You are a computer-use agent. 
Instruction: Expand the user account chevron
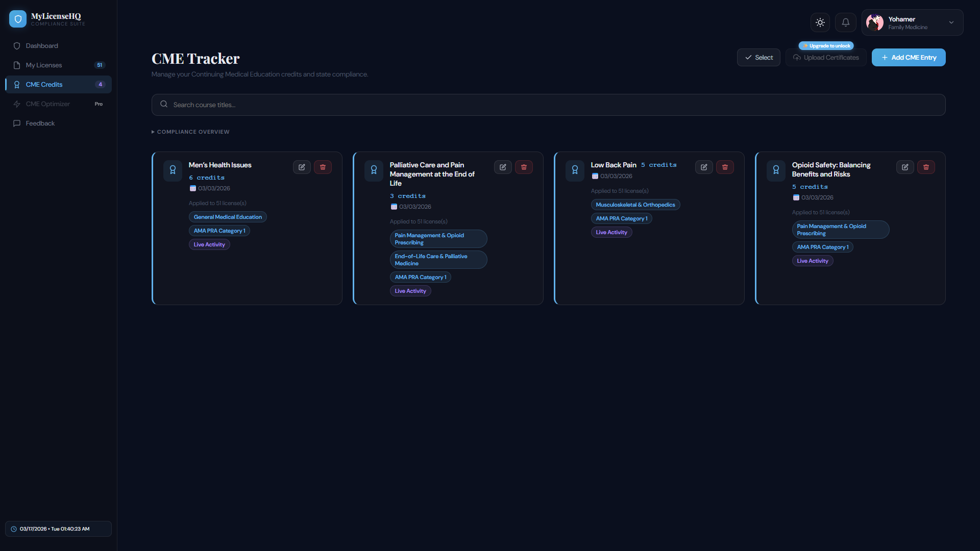pos(951,22)
